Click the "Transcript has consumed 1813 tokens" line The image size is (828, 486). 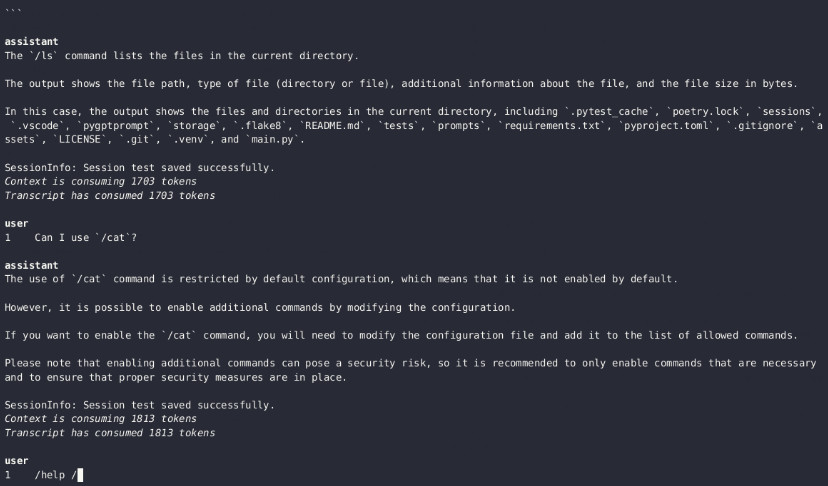(x=110, y=433)
